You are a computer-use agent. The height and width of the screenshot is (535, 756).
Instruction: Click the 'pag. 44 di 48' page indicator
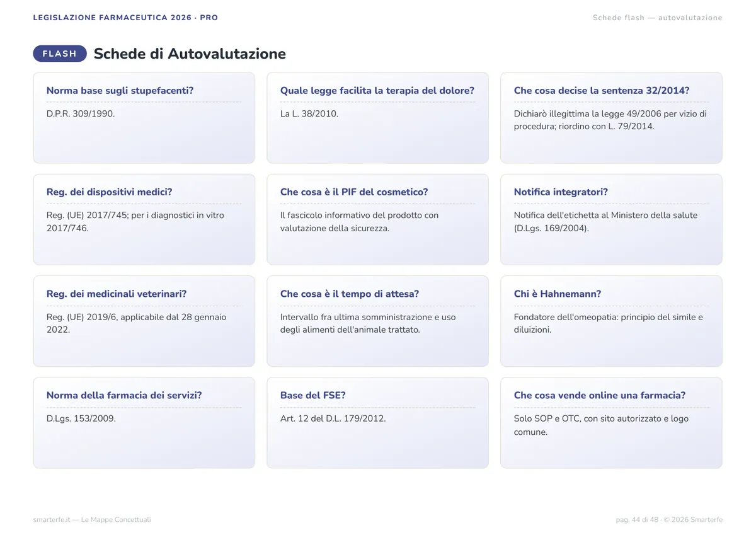pyautogui.click(x=637, y=520)
